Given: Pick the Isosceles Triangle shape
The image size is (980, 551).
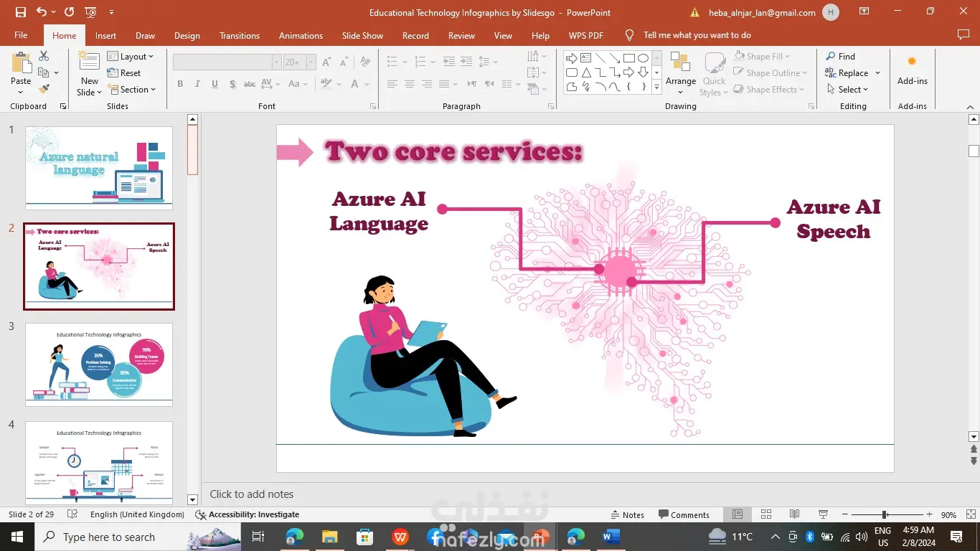Looking at the screenshot, I should pos(585,72).
